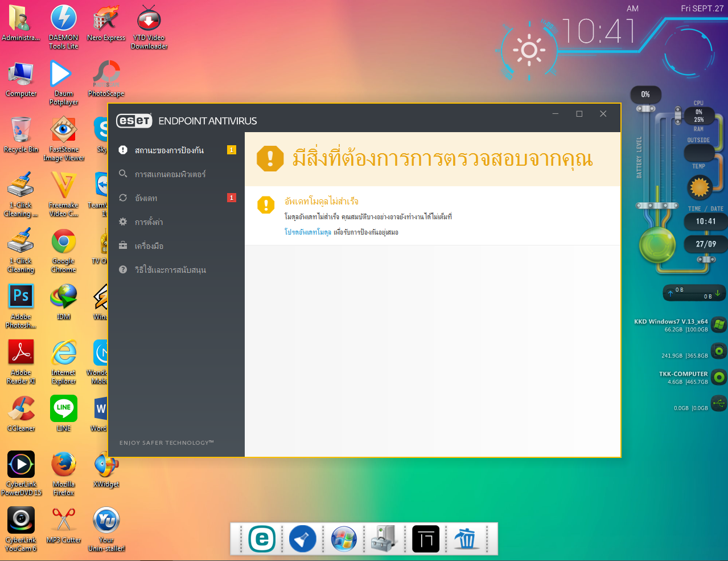Click the blue flask icon in dock
The image size is (728, 561).
click(x=303, y=539)
